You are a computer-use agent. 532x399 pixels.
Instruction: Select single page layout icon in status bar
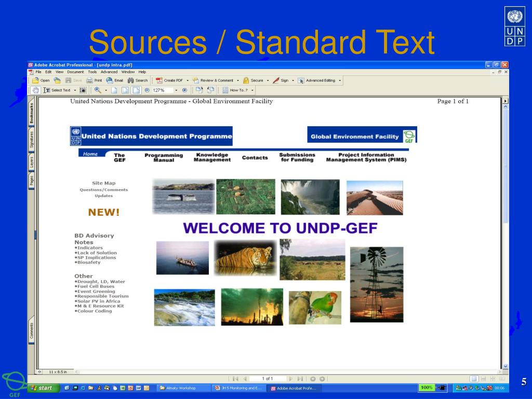click(x=474, y=379)
